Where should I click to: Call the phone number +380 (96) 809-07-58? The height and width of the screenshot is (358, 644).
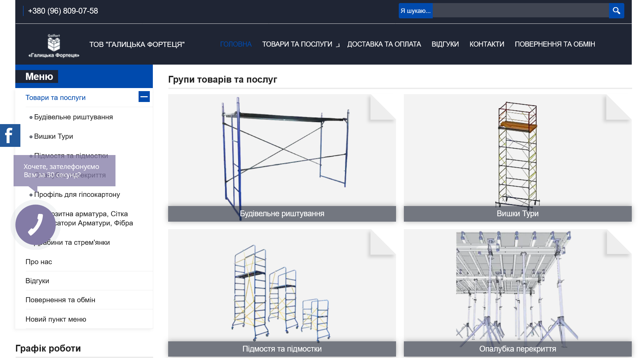tap(63, 11)
